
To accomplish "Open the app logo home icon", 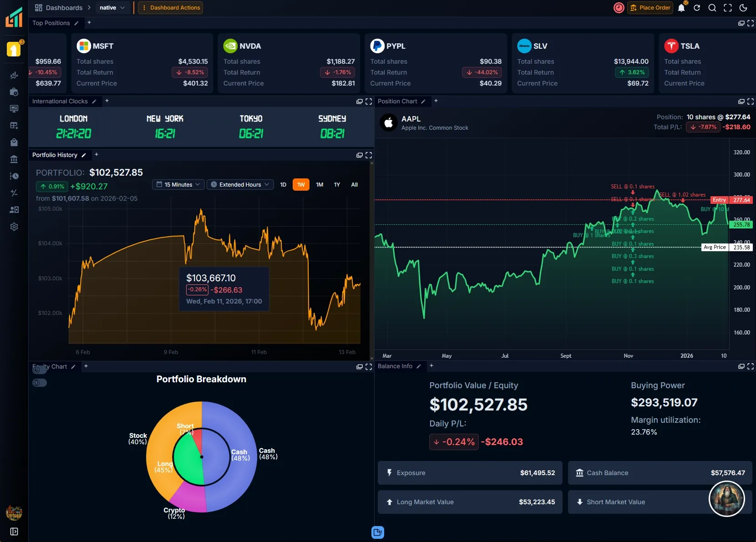I will click(14, 18).
